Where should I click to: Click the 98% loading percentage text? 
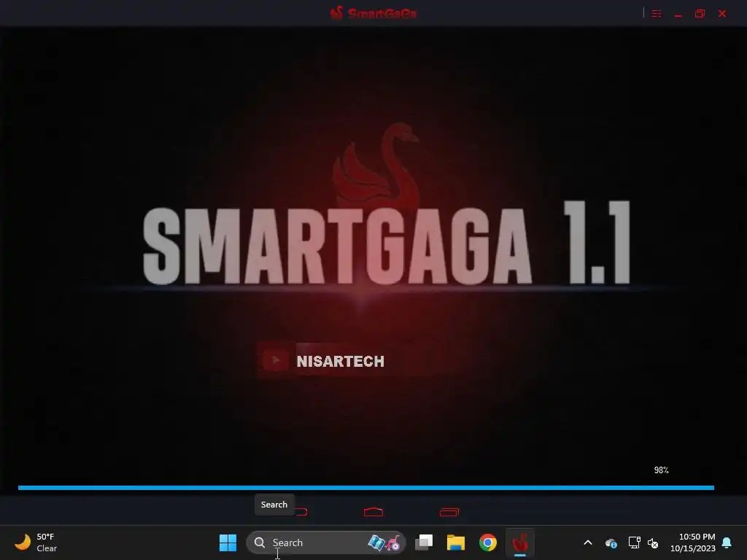pyautogui.click(x=661, y=470)
